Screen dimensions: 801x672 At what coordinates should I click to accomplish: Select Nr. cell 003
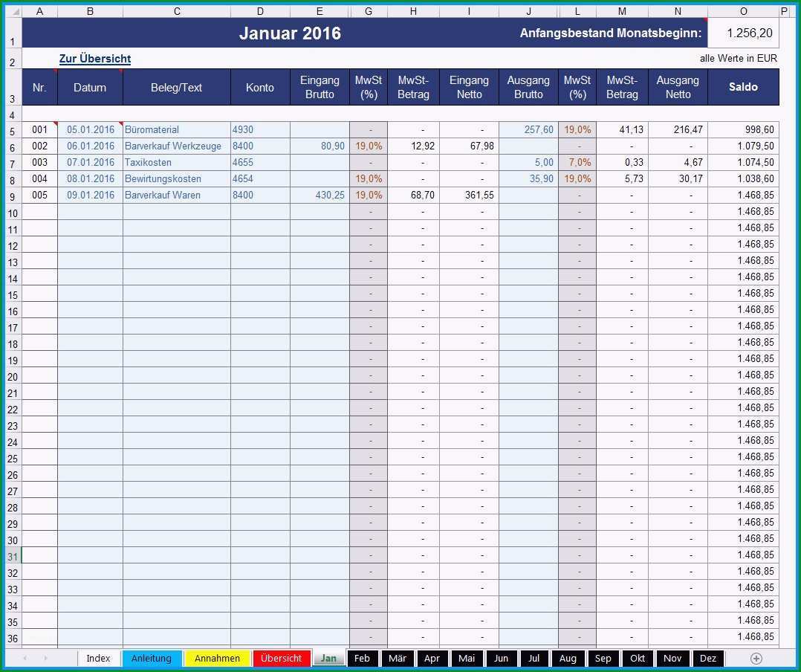pos(40,163)
